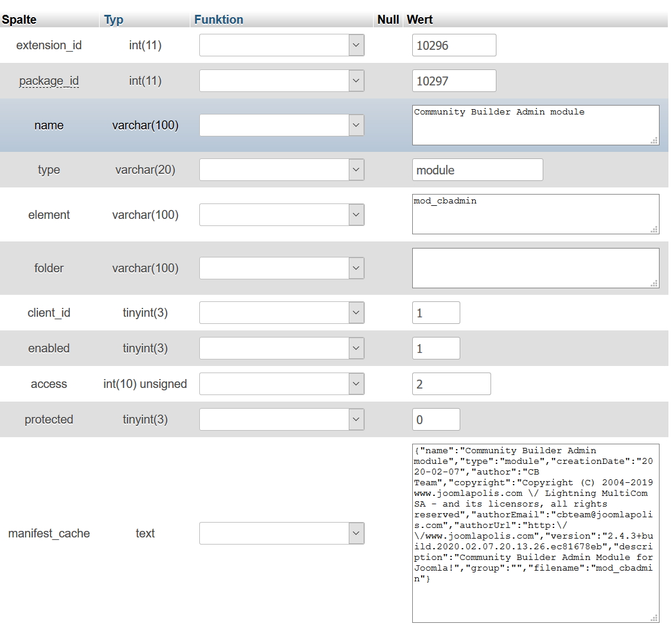Click the Wert column header
Image resolution: width=672 pixels, height=627 pixels.
419,20
